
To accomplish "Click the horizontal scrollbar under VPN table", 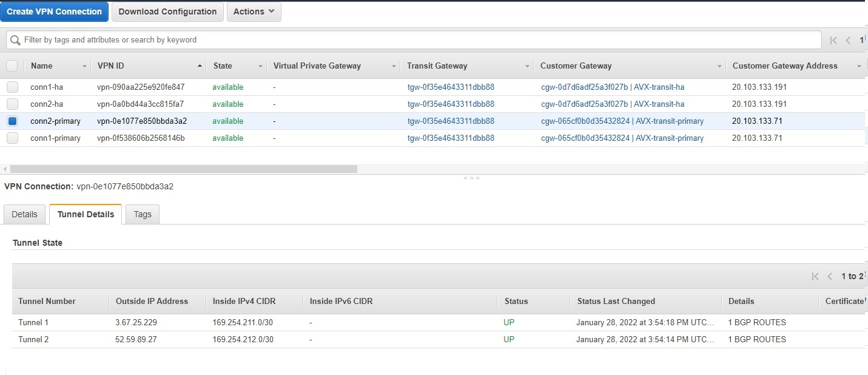I will (x=184, y=169).
